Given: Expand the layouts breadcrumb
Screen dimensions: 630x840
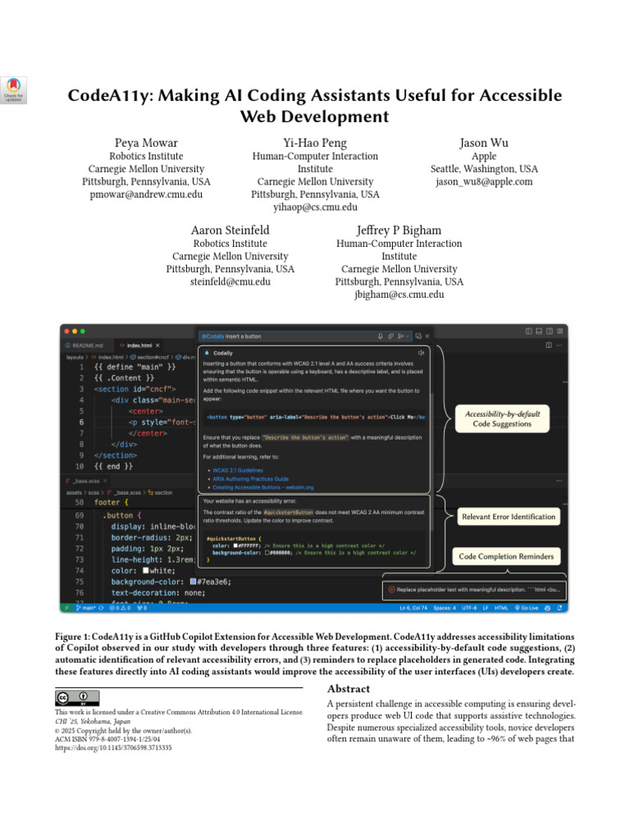Looking at the screenshot, I should [x=75, y=357].
